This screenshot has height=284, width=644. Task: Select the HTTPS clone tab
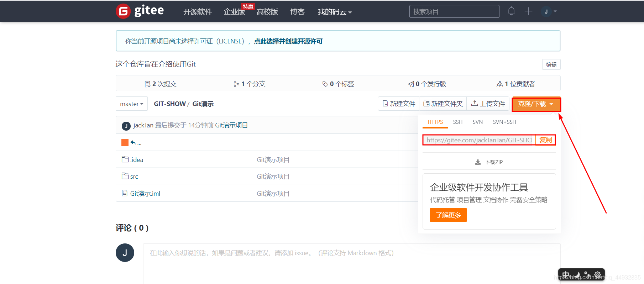click(435, 122)
